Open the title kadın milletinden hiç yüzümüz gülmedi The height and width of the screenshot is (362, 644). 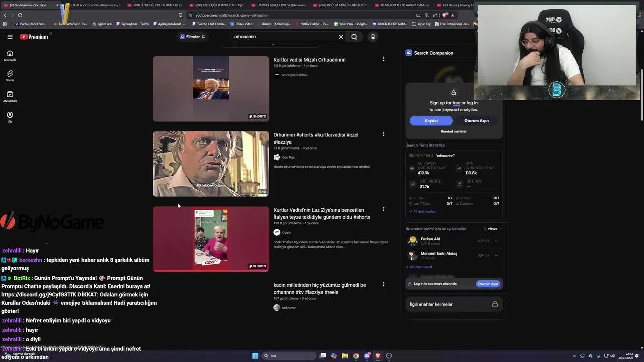click(x=319, y=288)
